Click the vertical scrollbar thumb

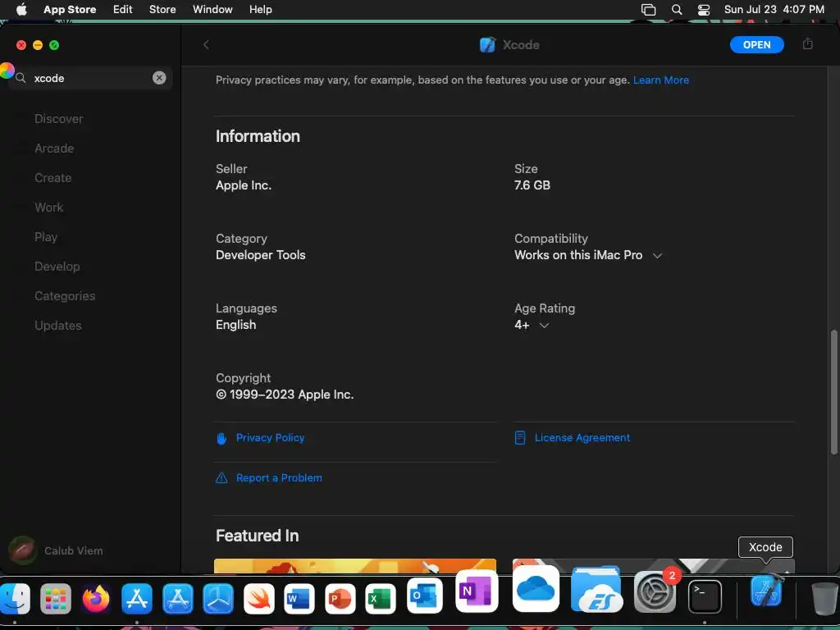(833, 392)
